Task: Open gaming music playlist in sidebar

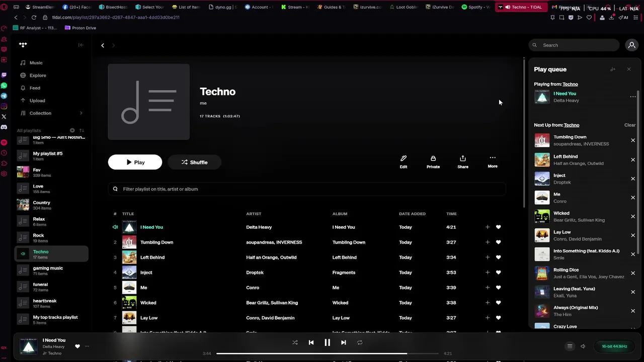Action: (x=51, y=270)
